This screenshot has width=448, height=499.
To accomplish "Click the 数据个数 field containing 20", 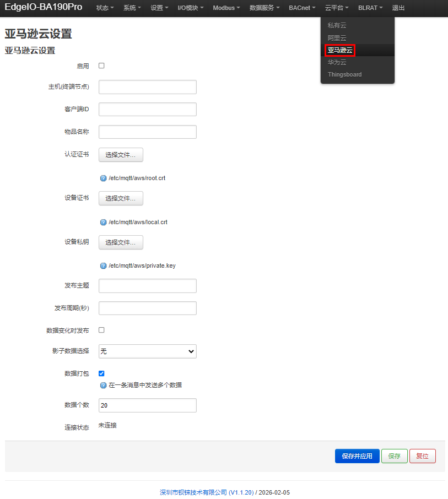I will click(148, 405).
